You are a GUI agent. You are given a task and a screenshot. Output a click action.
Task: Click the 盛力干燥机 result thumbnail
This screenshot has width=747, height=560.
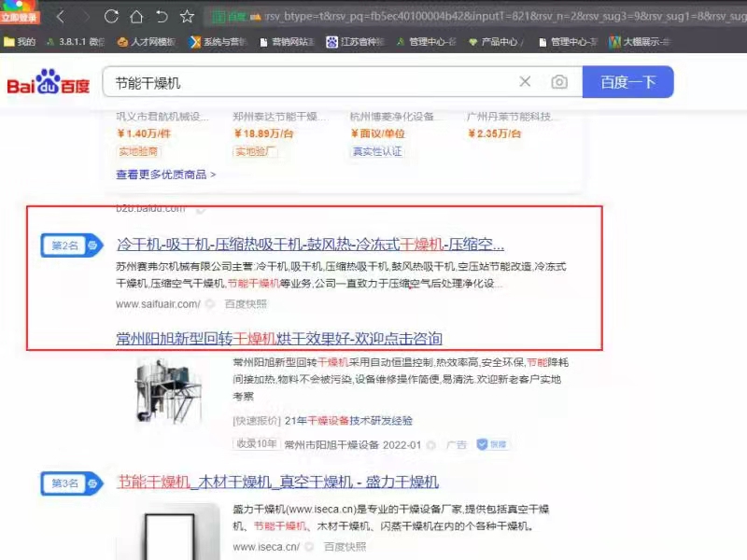(x=168, y=532)
